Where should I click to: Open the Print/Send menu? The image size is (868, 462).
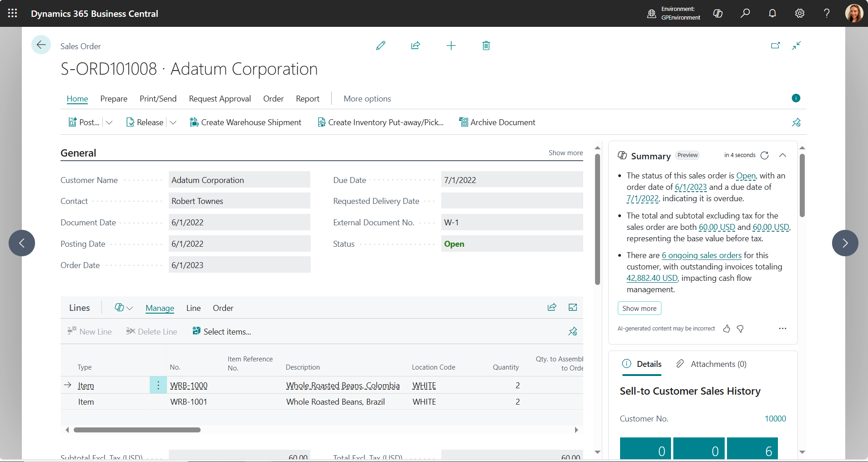pyautogui.click(x=158, y=99)
